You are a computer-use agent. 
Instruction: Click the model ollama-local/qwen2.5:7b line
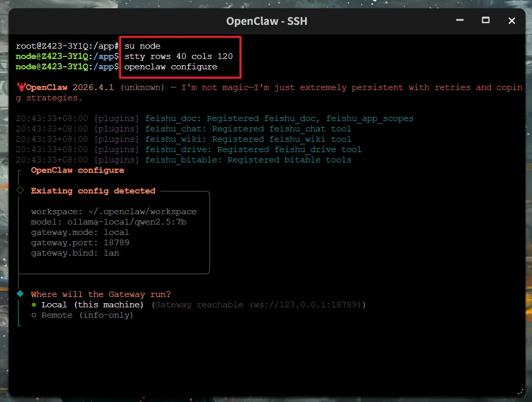109,222
